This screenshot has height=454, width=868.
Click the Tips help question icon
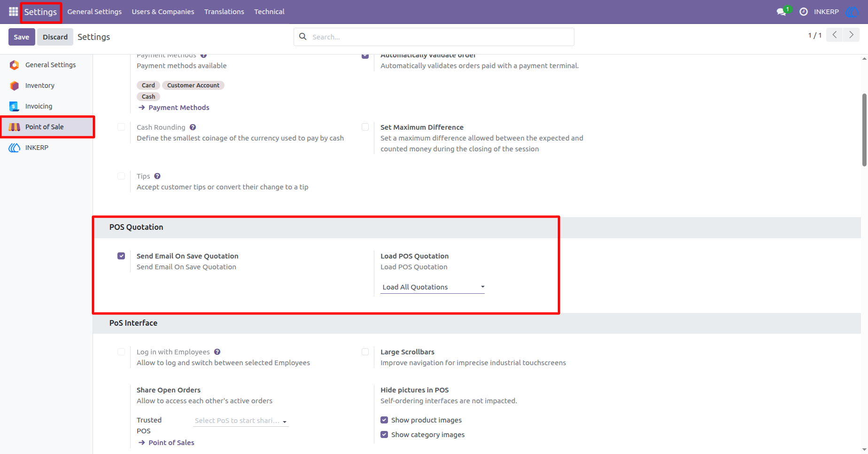[157, 176]
